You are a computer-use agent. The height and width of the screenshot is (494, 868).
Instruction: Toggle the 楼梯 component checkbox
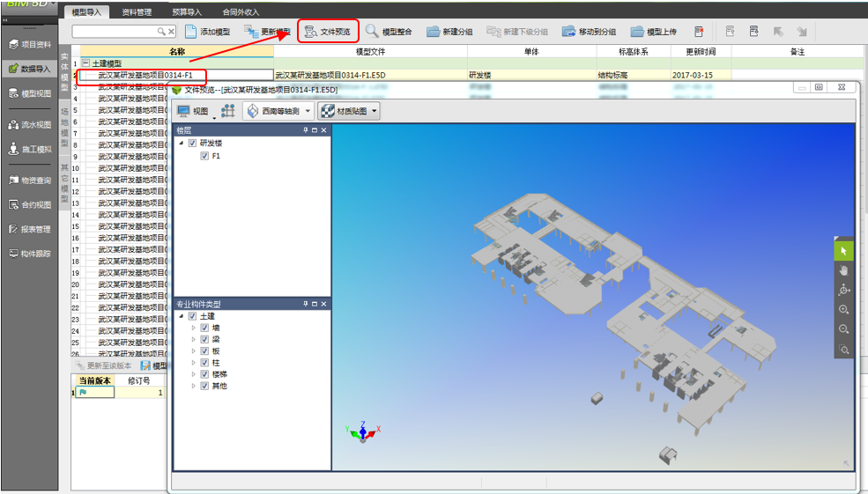(x=204, y=374)
